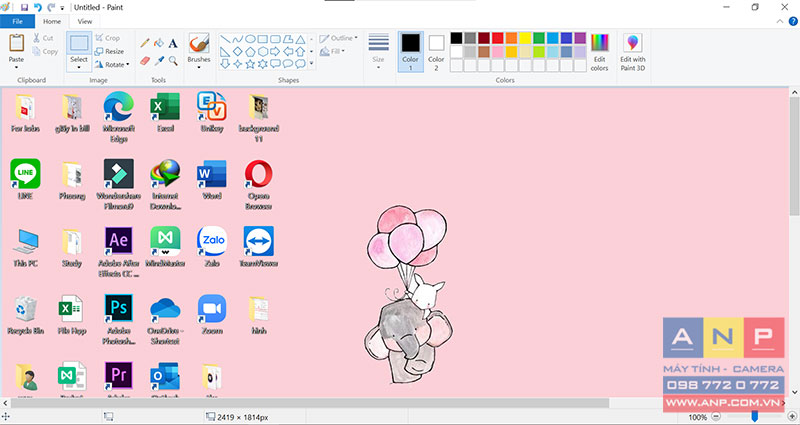Pick the purple color swatch

click(580, 38)
